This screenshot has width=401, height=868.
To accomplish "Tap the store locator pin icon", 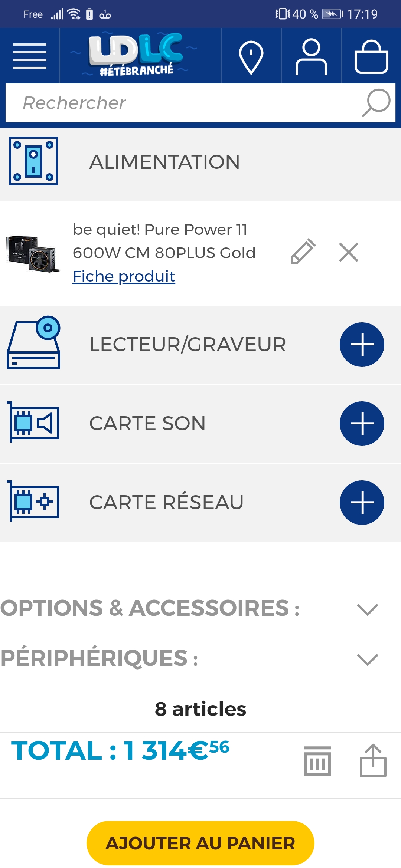I will [x=251, y=57].
